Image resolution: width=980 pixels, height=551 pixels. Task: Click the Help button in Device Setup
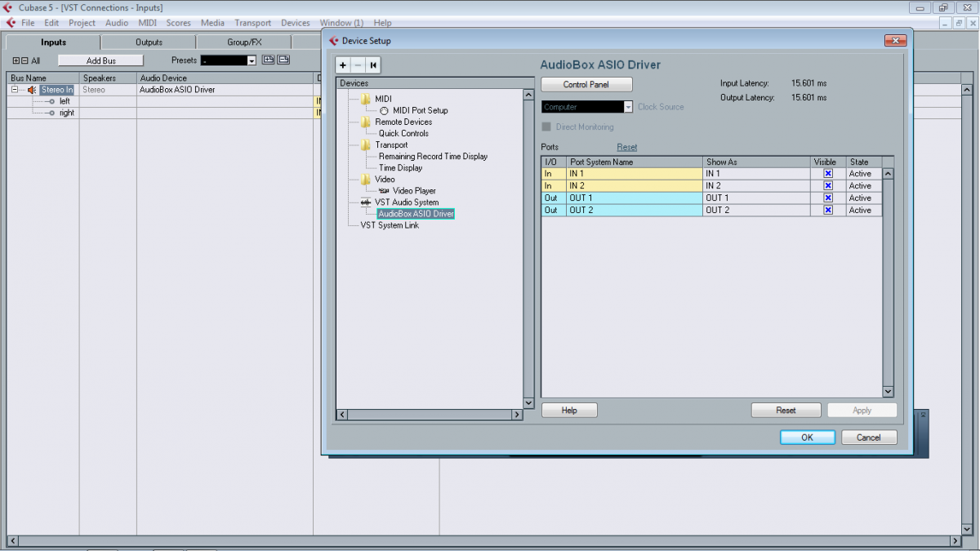tap(569, 411)
